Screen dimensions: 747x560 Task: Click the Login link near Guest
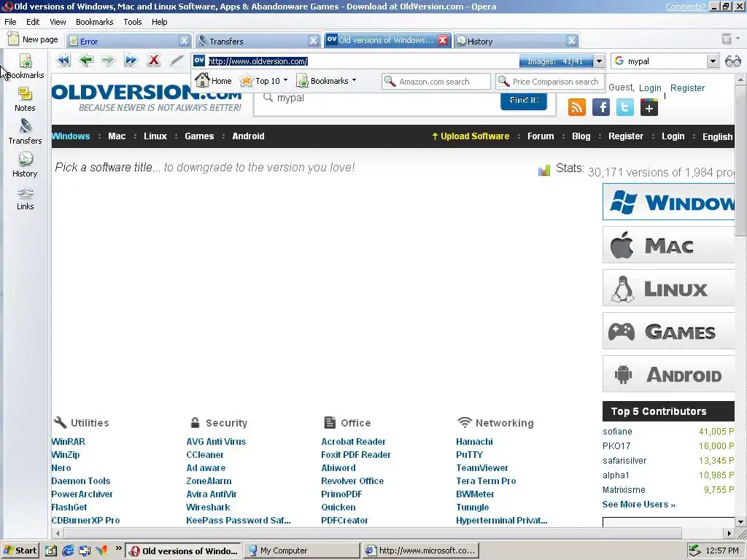click(650, 88)
